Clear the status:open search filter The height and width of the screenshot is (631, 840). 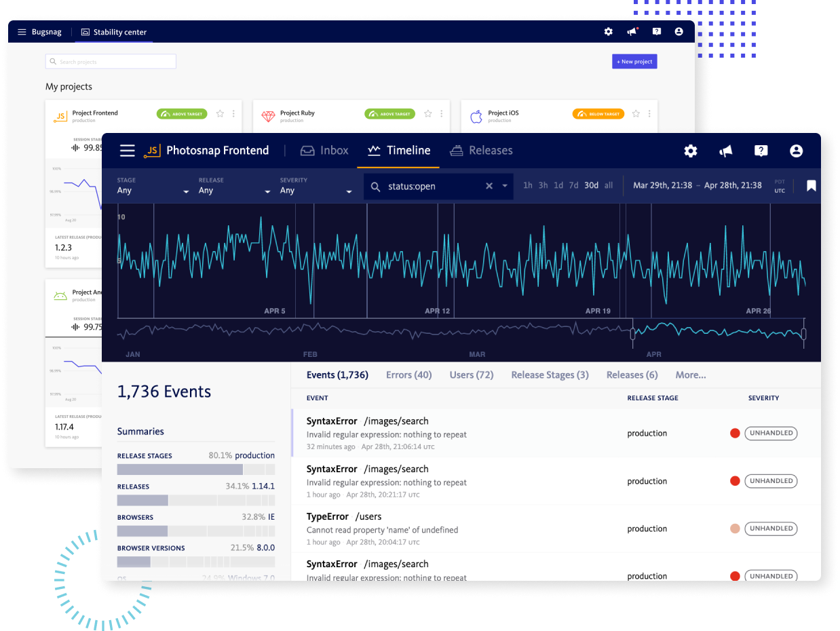[489, 187]
